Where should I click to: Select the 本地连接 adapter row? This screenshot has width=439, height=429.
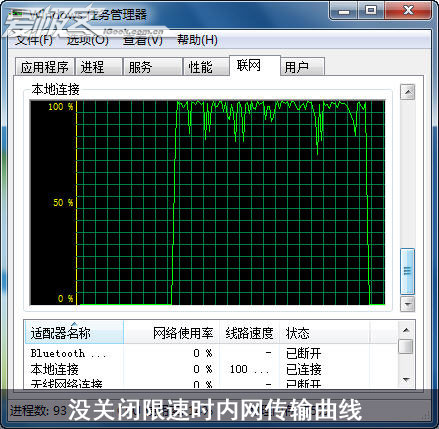(x=211, y=369)
